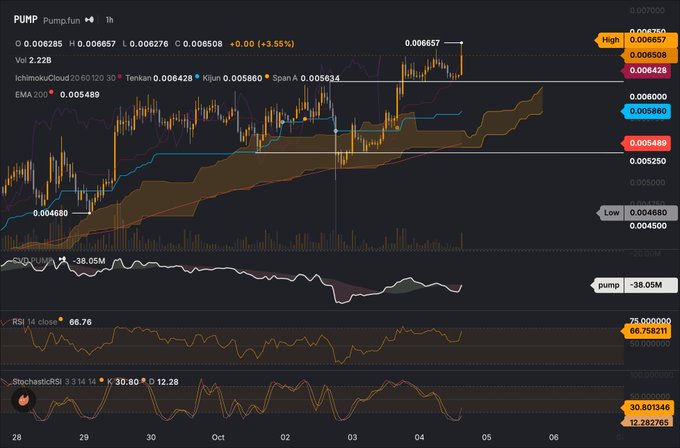Click the Low price tag label
This screenshot has height=448, width=680.
coord(611,213)
